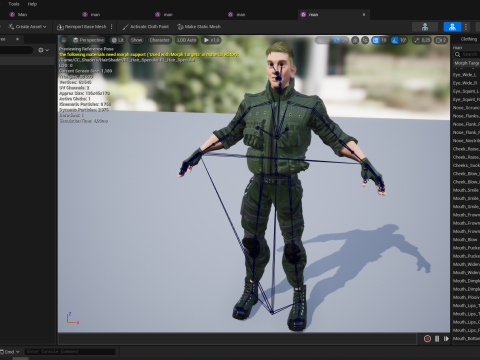This screenshot has height=360, width=480.
Task: Pause the preview playback
Action: point(437,339)
